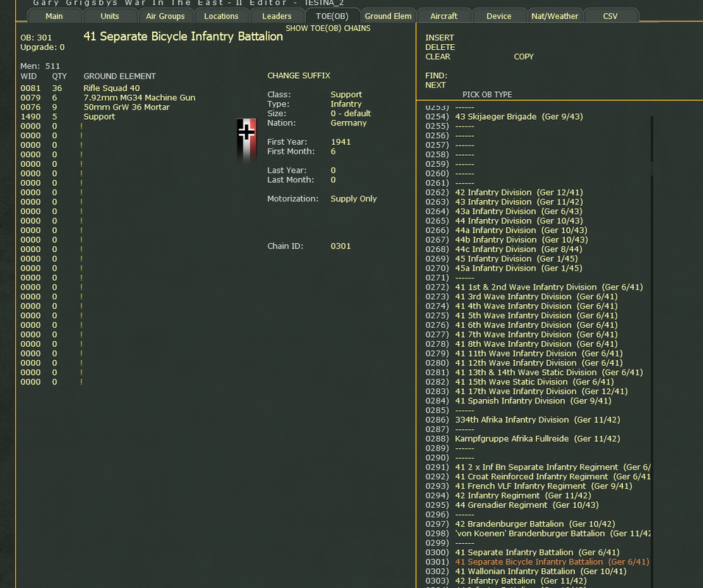Click the COPY command

[524, 57]
